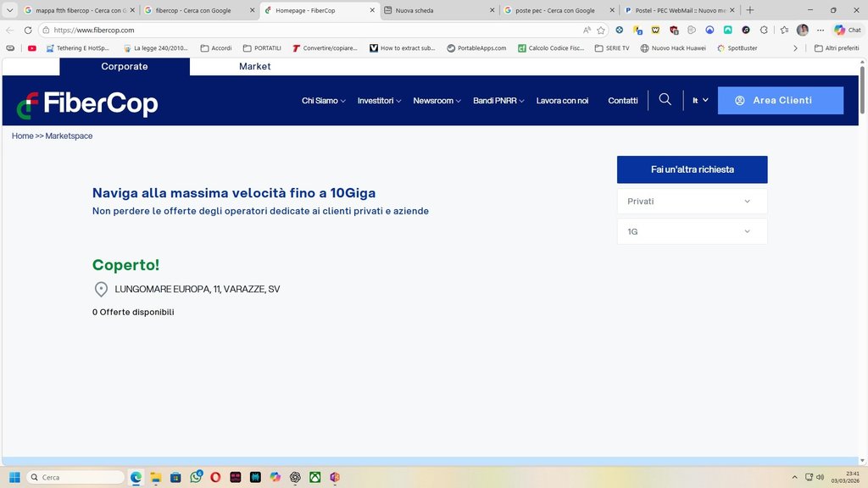
Task: Click Fai un'altra richiesta button
Action: (x=692, y=169)
